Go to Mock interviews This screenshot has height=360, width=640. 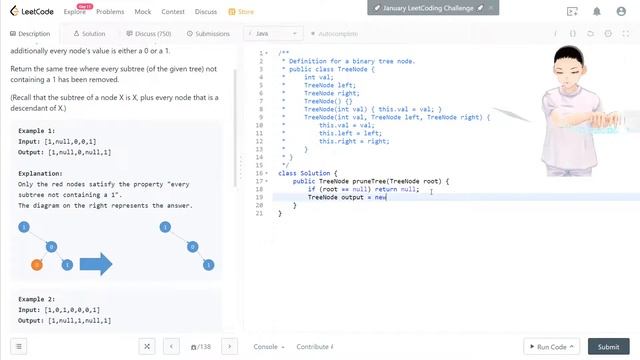(x=143, y=11)
